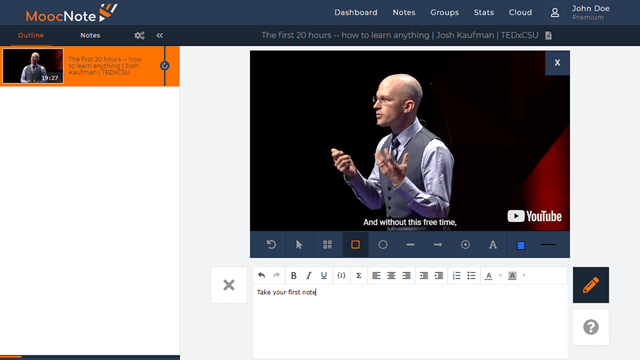Collapse the sidebar with double chevron
The image size is (640, 360).
pyautogui.click(x=160, y=36)
